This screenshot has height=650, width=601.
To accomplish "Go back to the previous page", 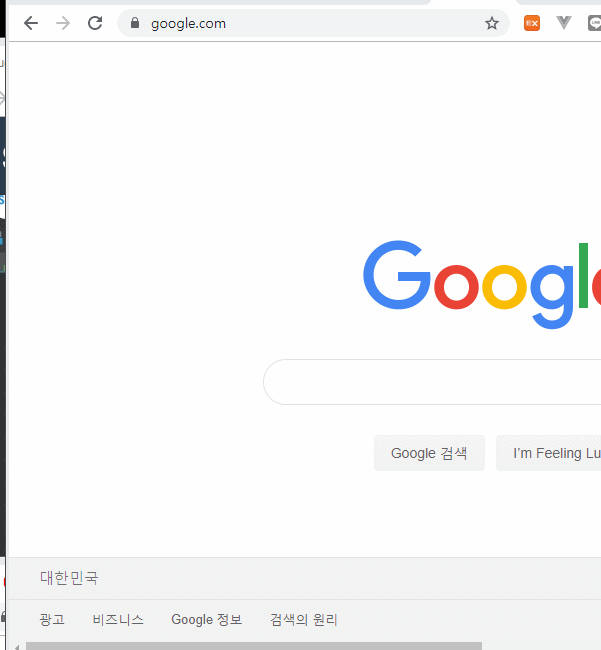I will (31, 23).
